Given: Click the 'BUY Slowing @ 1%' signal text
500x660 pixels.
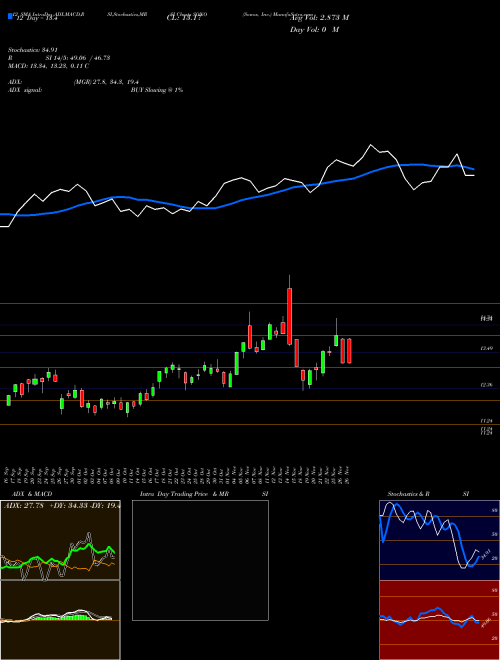Looking at the screenshot, I should [x=157, y=90].
